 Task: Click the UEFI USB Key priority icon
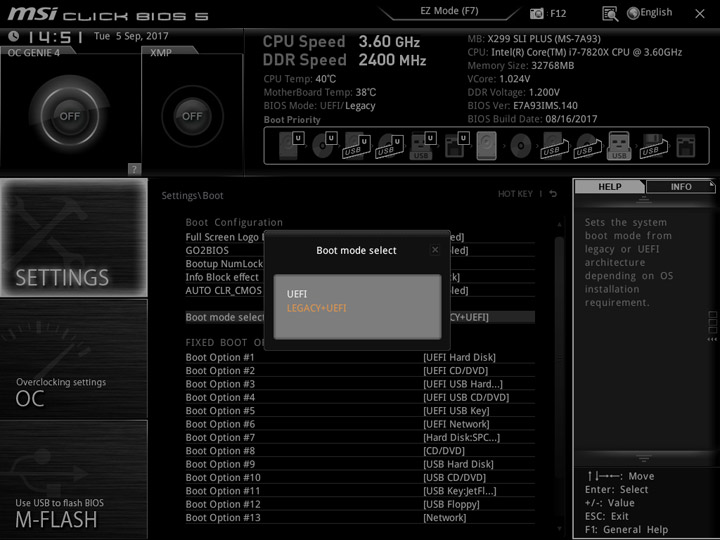click(423, 146)
